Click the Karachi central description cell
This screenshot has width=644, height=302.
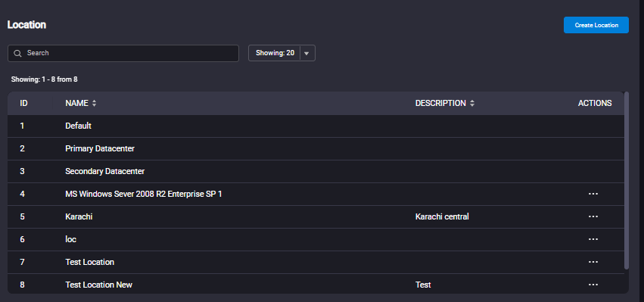[x=442, y=216]
